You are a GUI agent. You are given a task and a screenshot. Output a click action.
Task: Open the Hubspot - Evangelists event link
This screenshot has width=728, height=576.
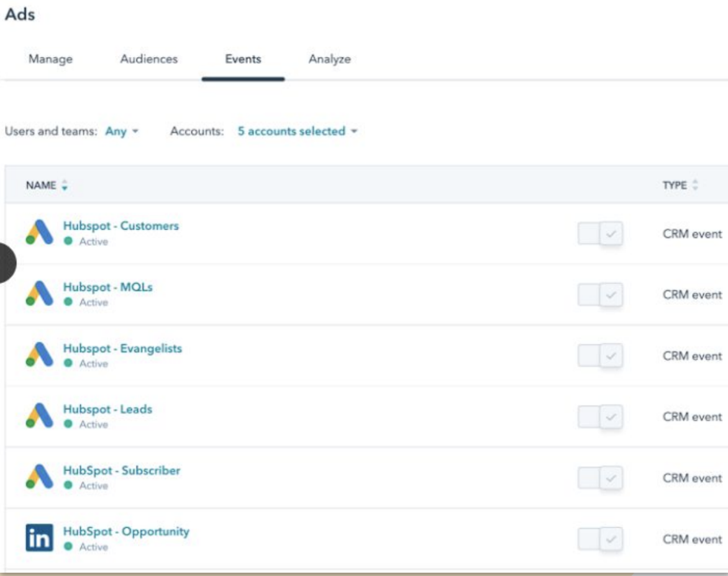click(122, 348)
